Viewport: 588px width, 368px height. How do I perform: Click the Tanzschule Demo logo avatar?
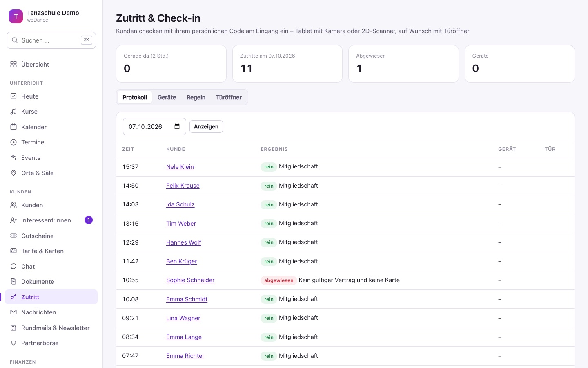click(16, 16)
